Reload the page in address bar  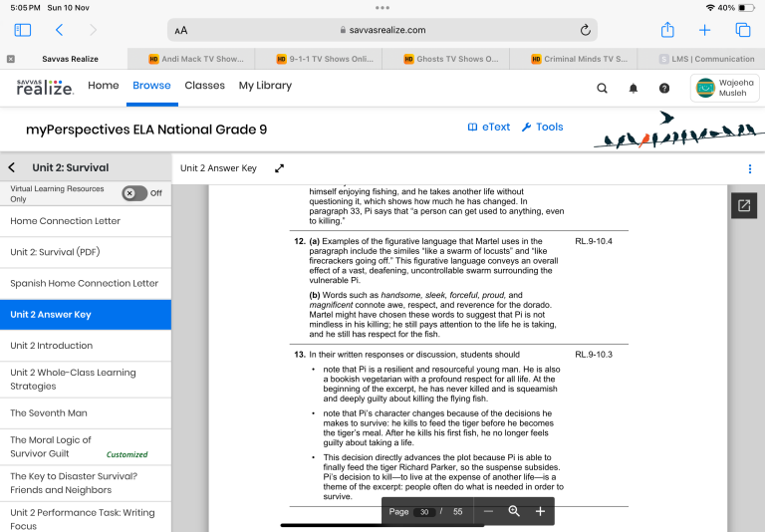(x=586, y=31)
